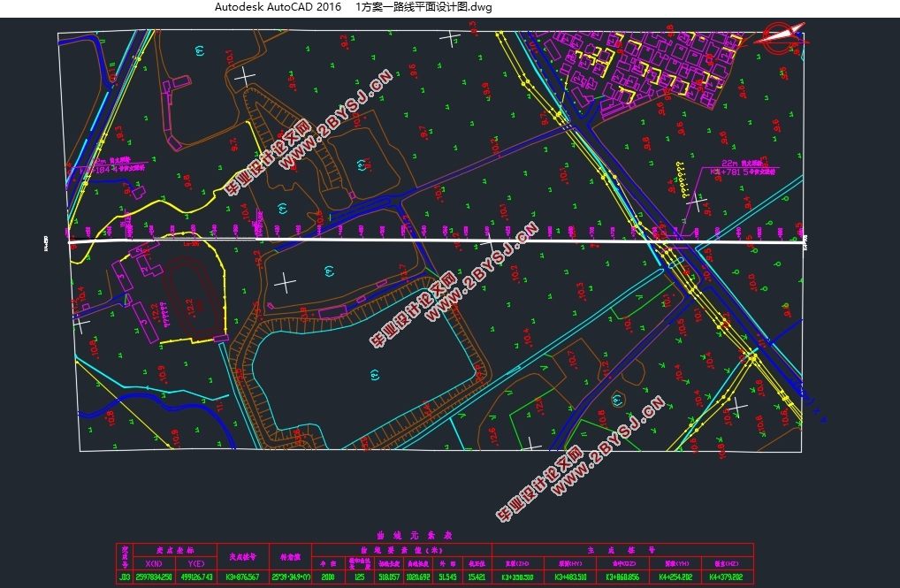This screenshot has width=900, height=588.
Task: Select the Y(E) column header
Action: pos(196,563)
